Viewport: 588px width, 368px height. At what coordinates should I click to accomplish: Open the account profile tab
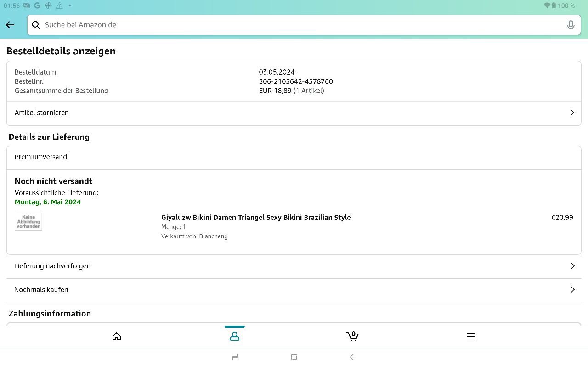(235, 336)
